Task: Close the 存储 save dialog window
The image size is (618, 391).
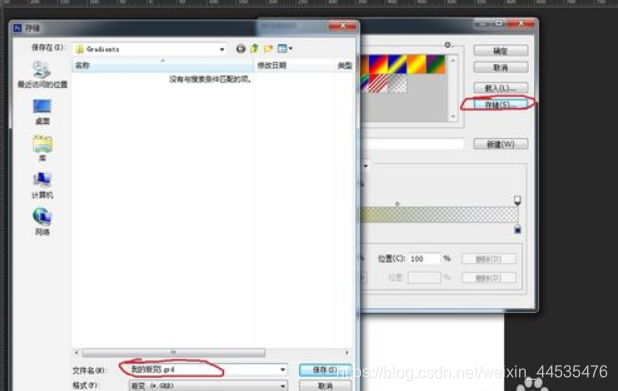Action: 343,26
